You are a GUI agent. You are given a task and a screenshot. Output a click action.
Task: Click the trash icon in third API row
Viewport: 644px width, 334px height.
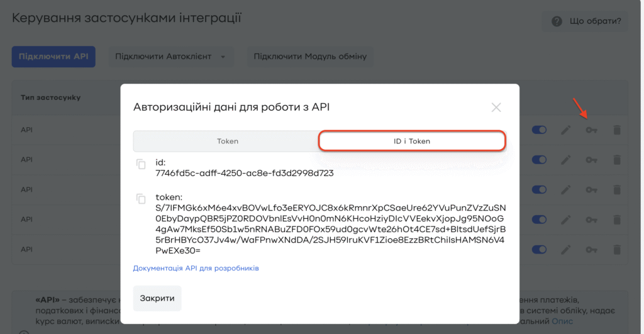coord(617,189)
